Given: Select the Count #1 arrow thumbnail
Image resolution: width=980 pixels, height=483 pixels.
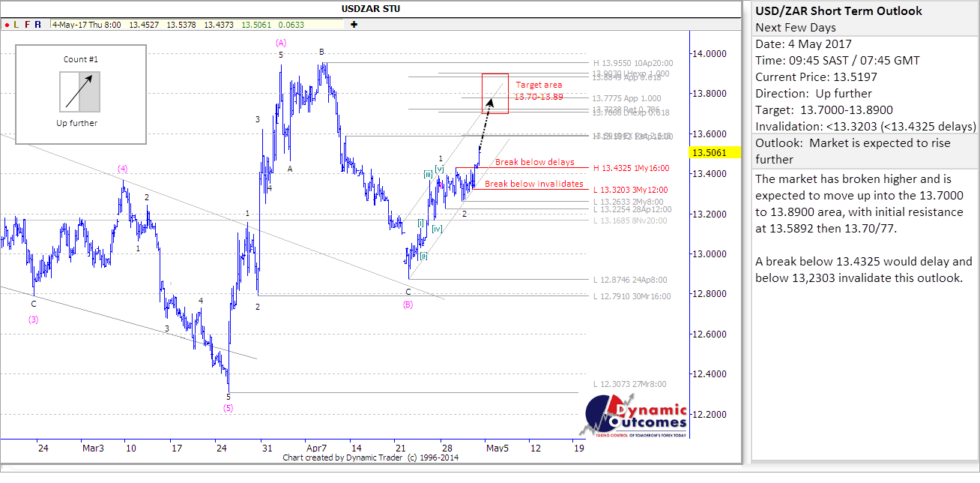Looking at the screenshot, I should pyautogui.click(x=79, y=91).
